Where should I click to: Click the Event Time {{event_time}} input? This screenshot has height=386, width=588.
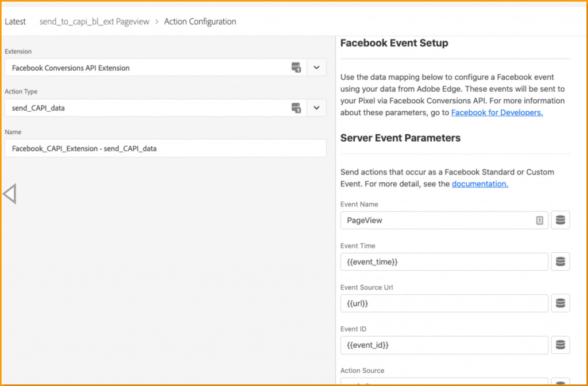[x=444, y=262]
